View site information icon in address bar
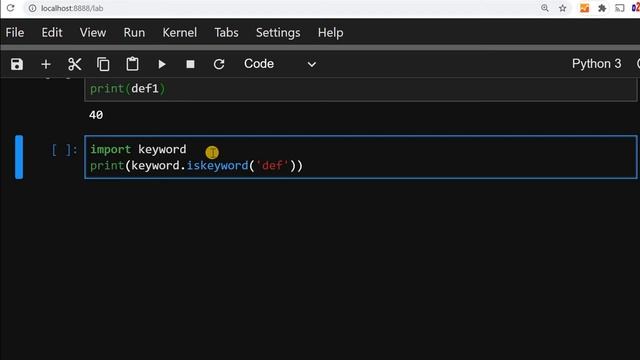Screen dimensions: 640x360 (32, 8)
